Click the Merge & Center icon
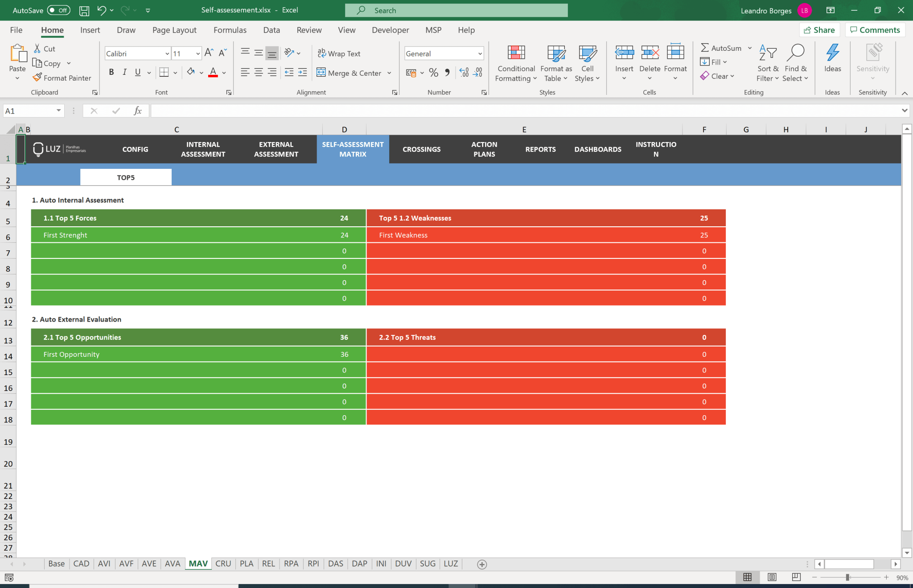Screen dimensions: 913x588 coord(321,73)
